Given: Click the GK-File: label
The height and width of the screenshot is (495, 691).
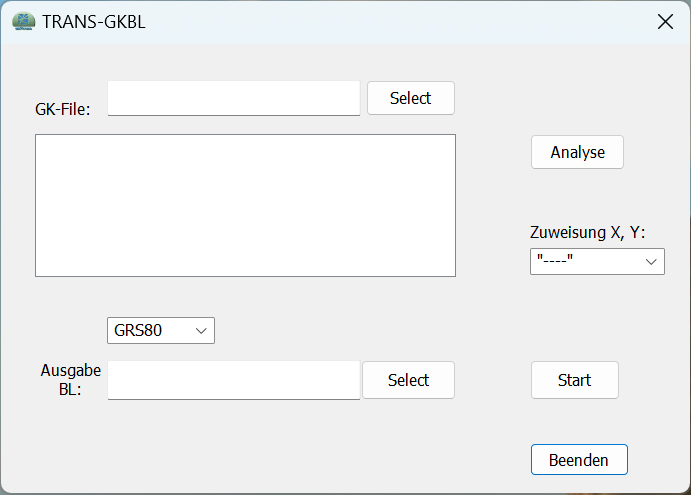Looking at the screenshot, I should pos(63,109).
